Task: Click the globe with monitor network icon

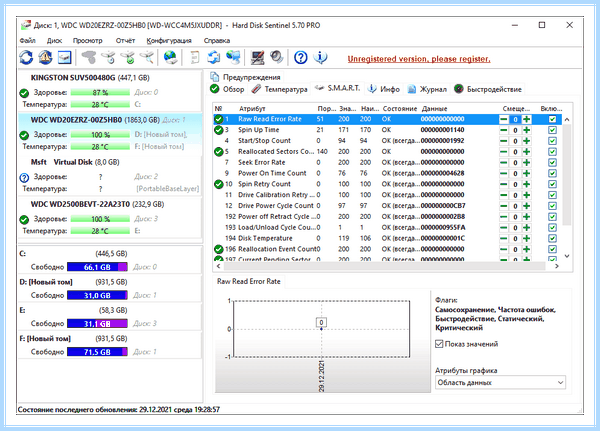Action: (x=233, y=58)
